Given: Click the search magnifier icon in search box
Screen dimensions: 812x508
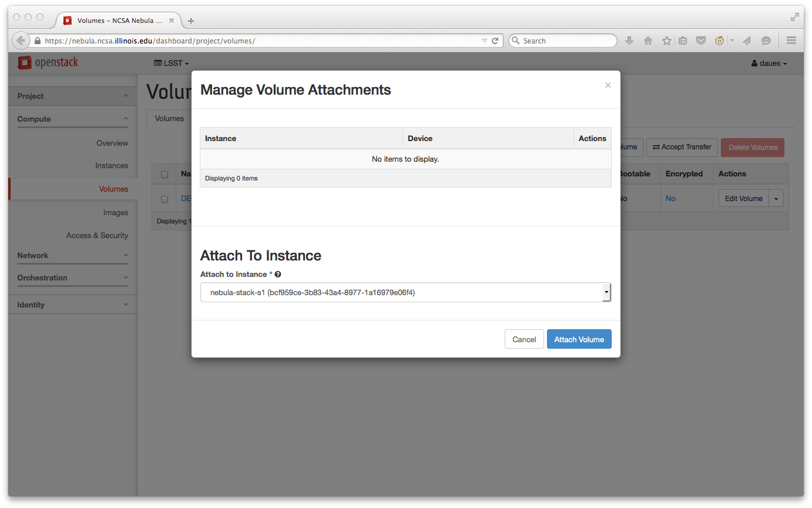Looking at the screenshot, I should point(516,41).
